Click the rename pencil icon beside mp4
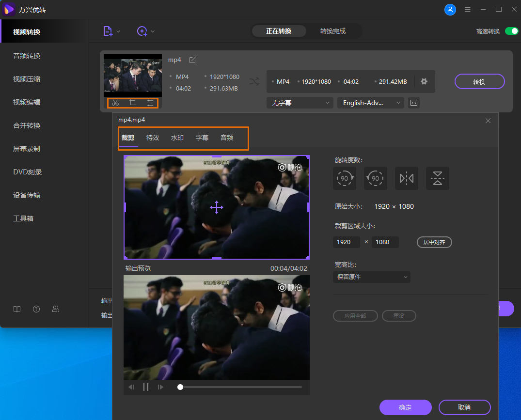Screen dimensions: 521x420 (x=192, y=60)
